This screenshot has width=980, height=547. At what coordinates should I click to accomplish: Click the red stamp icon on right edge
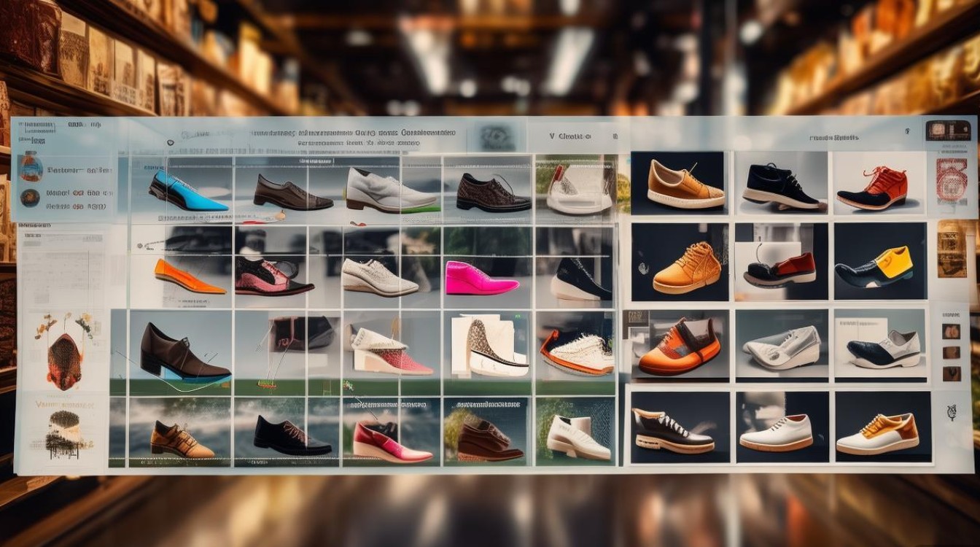click(951, 180)
